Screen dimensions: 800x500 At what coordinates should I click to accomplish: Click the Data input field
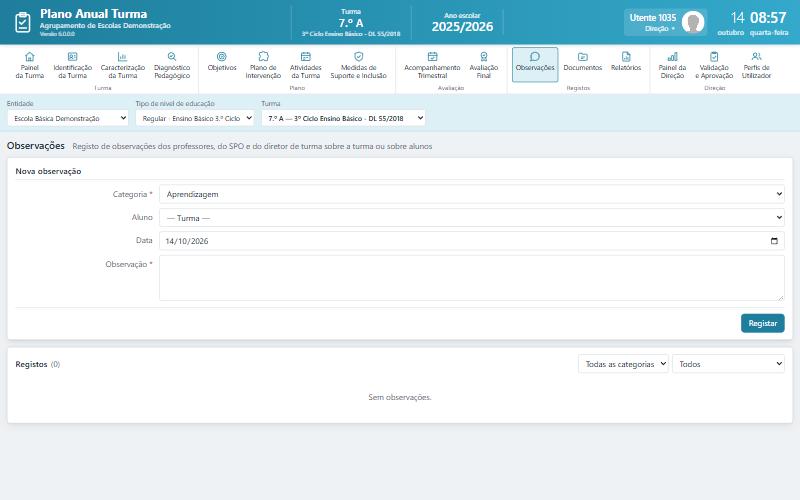tap(472, 241)
